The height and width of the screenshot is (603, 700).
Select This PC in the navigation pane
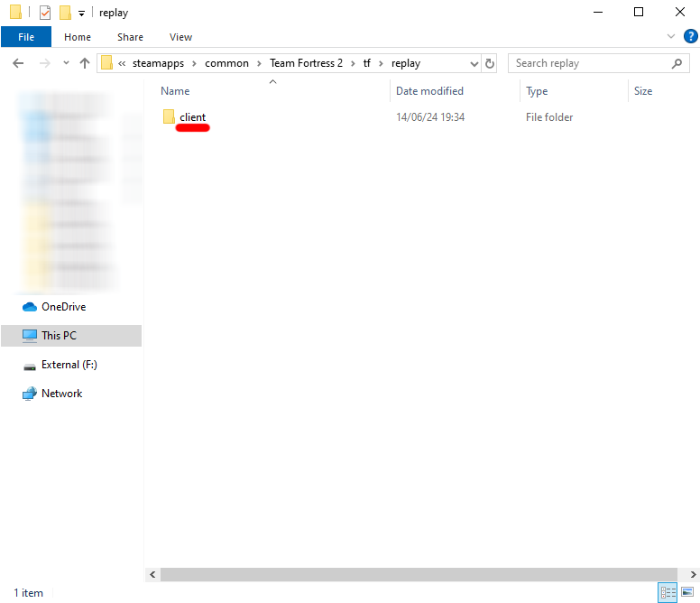(71, 336)
